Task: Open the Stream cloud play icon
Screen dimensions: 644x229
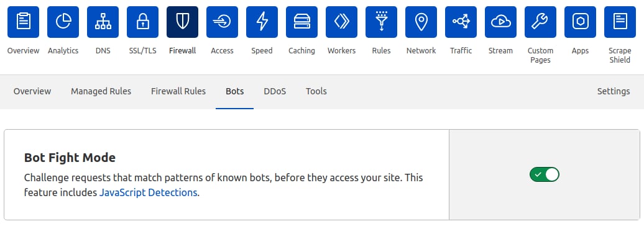Action: pos(500,22)
